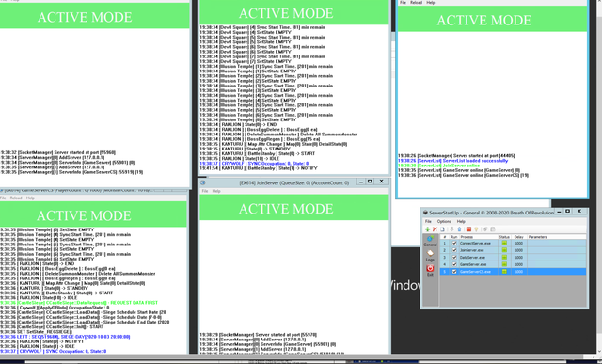Click the yellow lightbulb toolbar icon

[476, 229]
